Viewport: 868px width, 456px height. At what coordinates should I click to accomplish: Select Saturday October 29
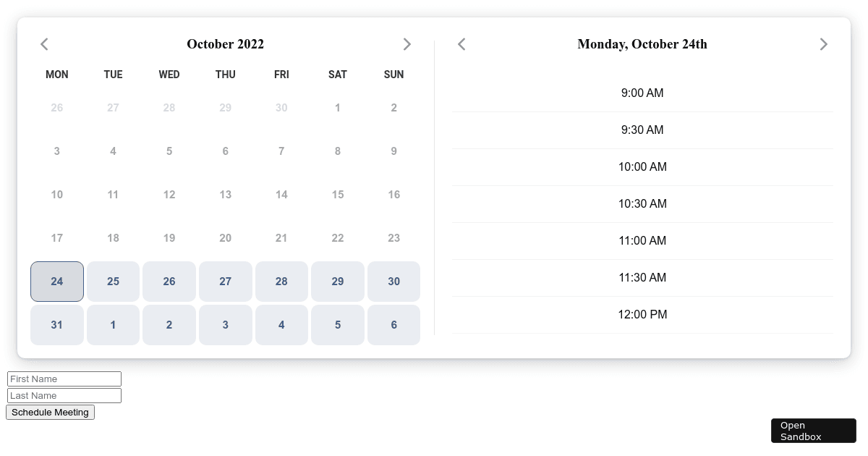pyautogui.click(x=338, y=282)
